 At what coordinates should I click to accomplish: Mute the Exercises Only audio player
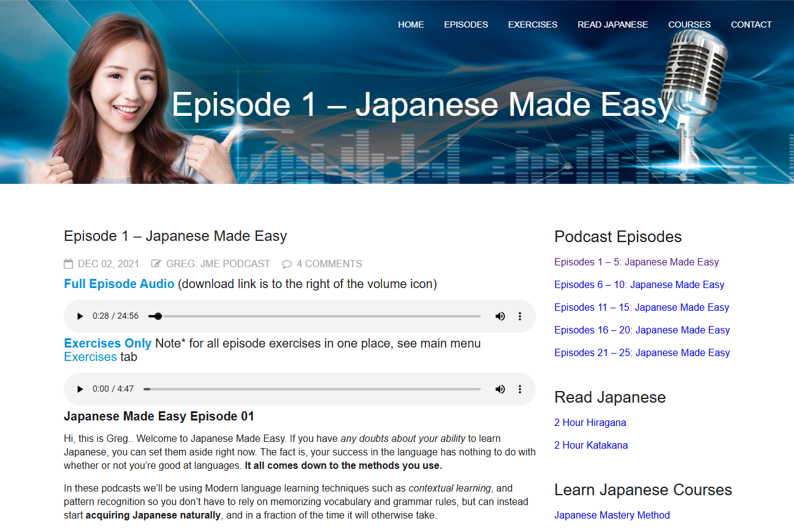(x=500, y=389)
